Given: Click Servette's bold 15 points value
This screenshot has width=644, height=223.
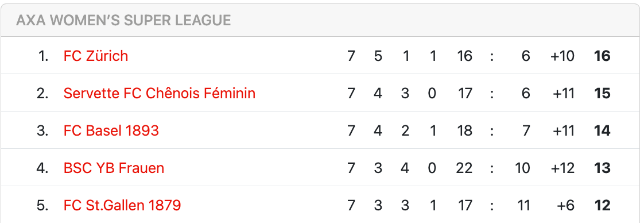Looking at the screenshot, I should point(602,94).
